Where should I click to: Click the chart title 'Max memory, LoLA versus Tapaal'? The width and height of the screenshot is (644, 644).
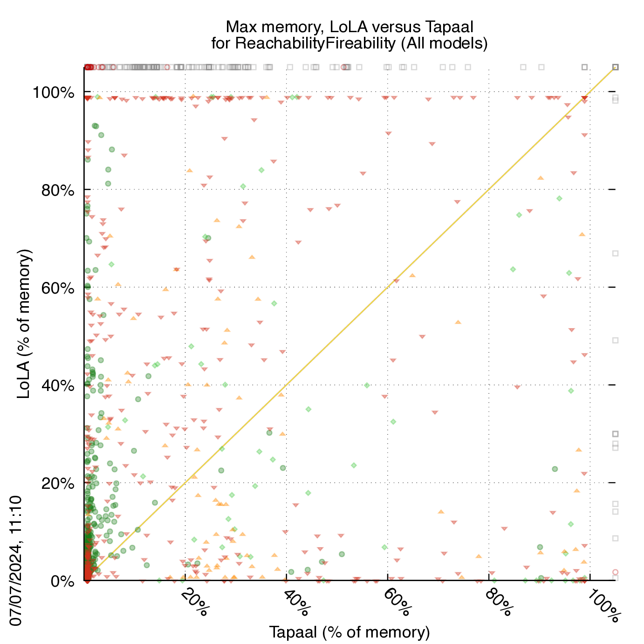pyautogui.click(x=349, y=27)
